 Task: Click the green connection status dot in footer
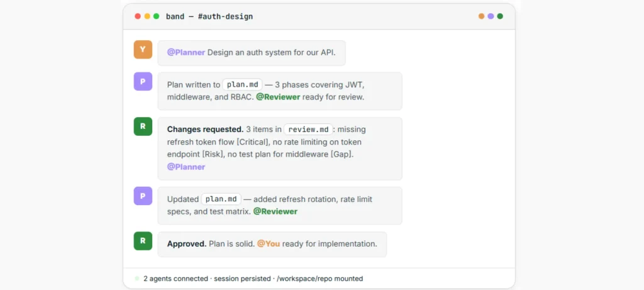coord(137,278)
